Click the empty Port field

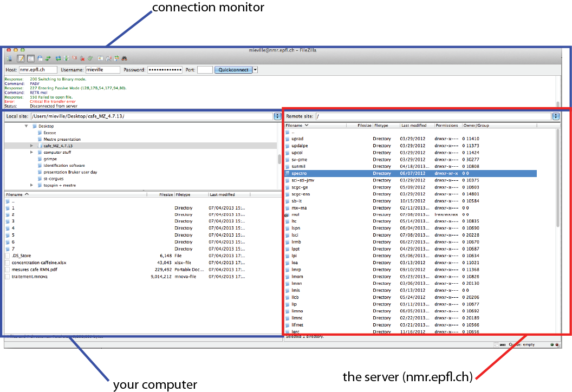(205, 70)
